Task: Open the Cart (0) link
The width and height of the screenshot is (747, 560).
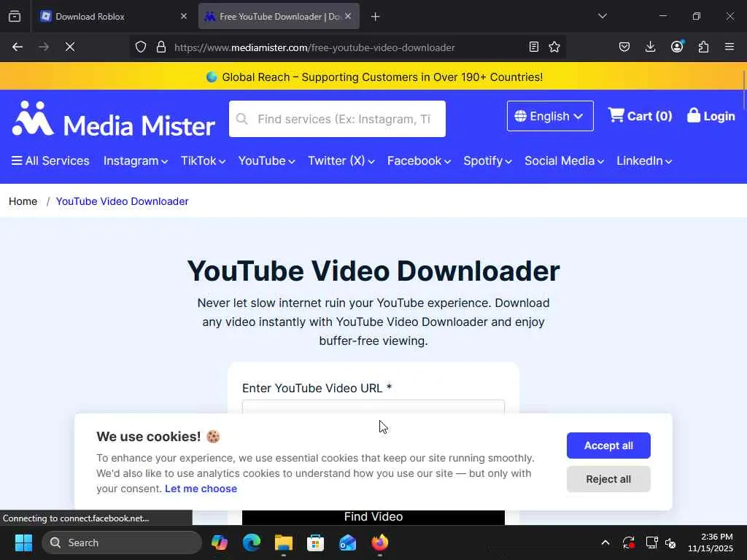Action: [640, 116]
